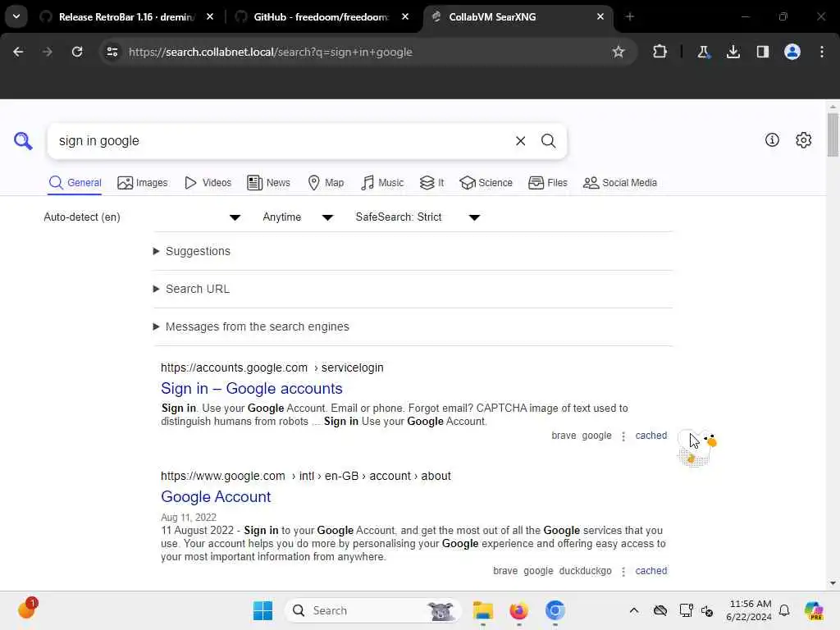This screenshot has height=630, width=840.
Task: Open the downloads icon
Action: (x=733, y=52)
